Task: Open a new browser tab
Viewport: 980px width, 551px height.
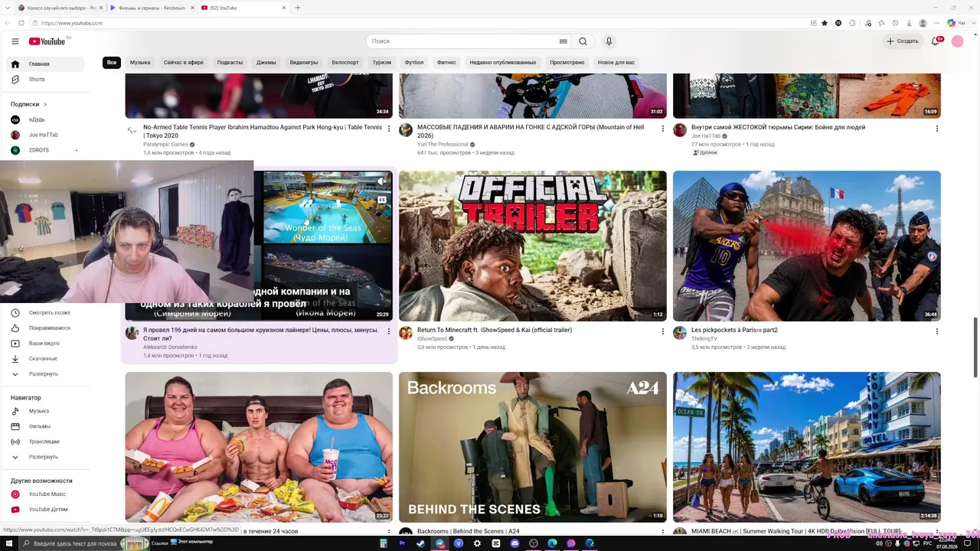Action: point(298,8)
